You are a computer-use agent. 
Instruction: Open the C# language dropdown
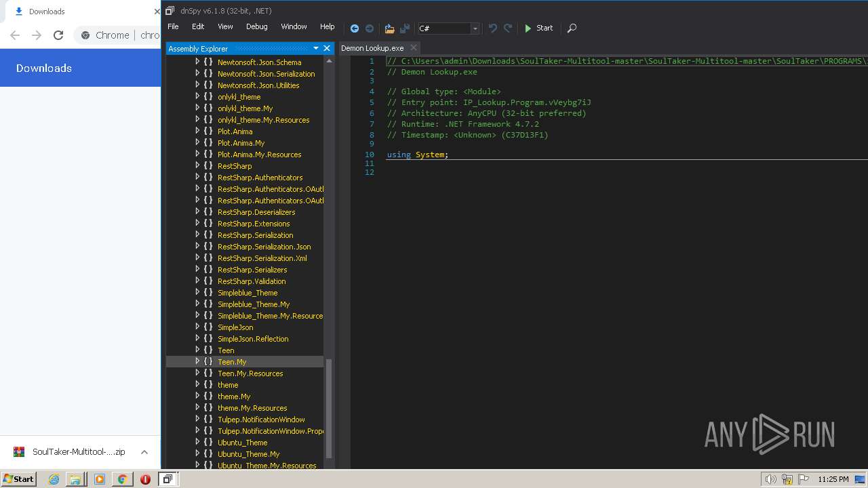pos(475,28)
